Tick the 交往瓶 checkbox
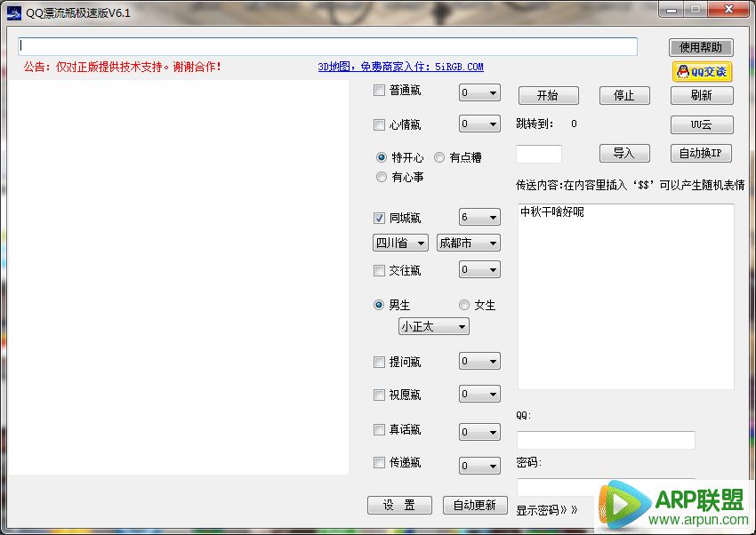The height and width of the screenshot is (535, 756). [380, 271]
